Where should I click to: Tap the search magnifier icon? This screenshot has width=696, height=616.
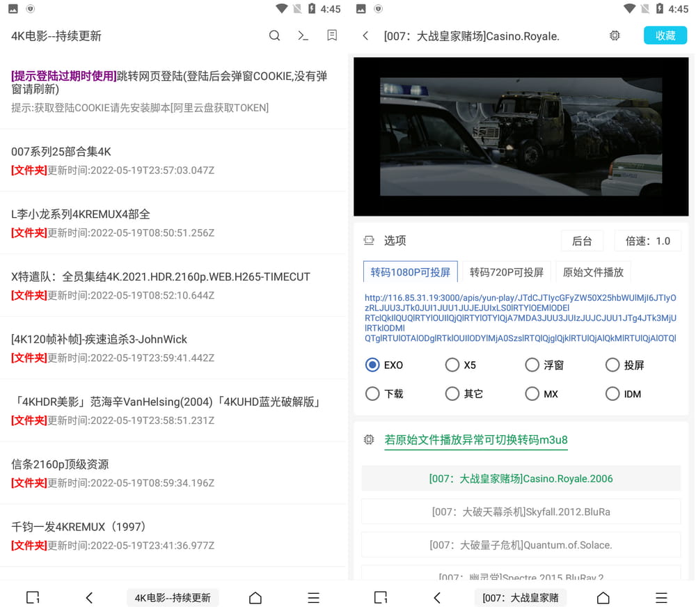coord(274,35)
